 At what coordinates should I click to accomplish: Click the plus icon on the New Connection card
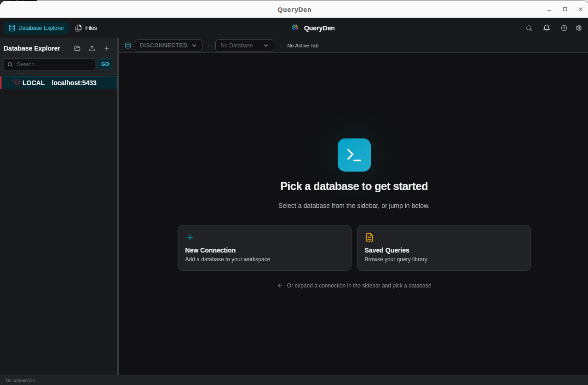pos(190,237)
